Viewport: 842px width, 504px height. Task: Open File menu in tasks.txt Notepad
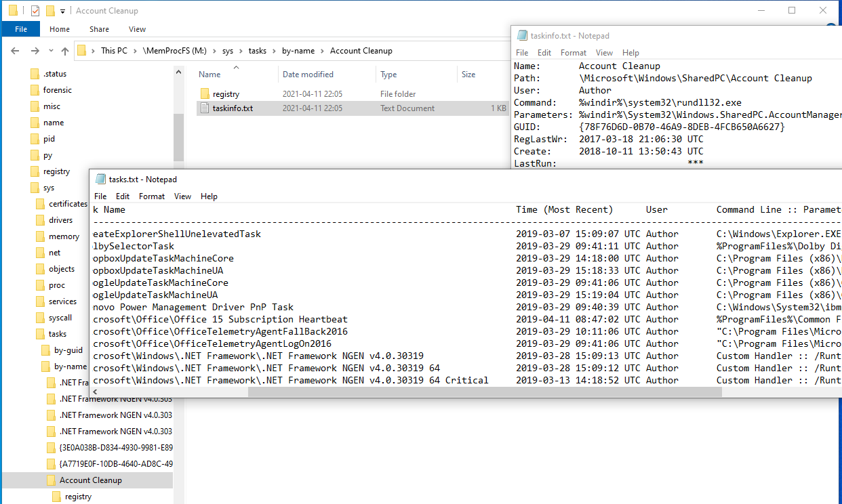click(x=100, y=196)
